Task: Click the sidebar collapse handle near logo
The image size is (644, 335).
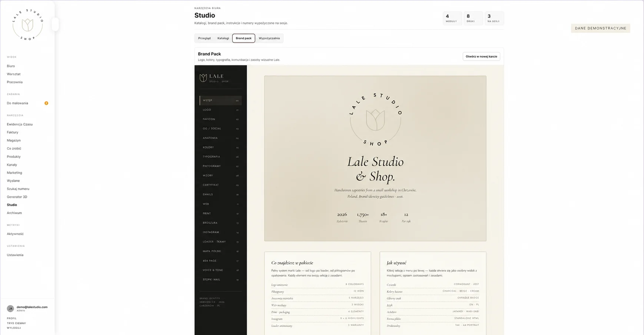Action: pyautogui.click(x=55, y=24)
